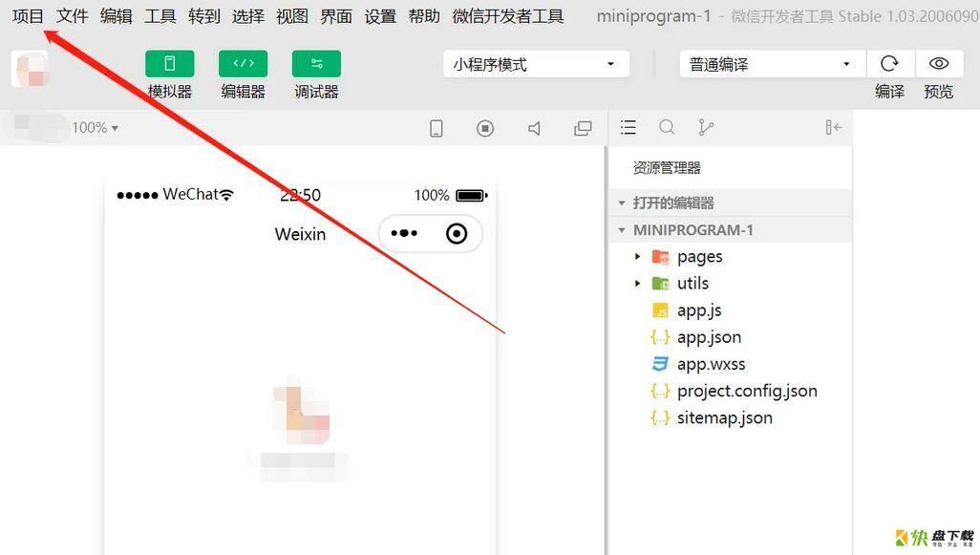Screen dimensions: 980x555
Task: Open the 工具 menu
Action: pos(160,15)
